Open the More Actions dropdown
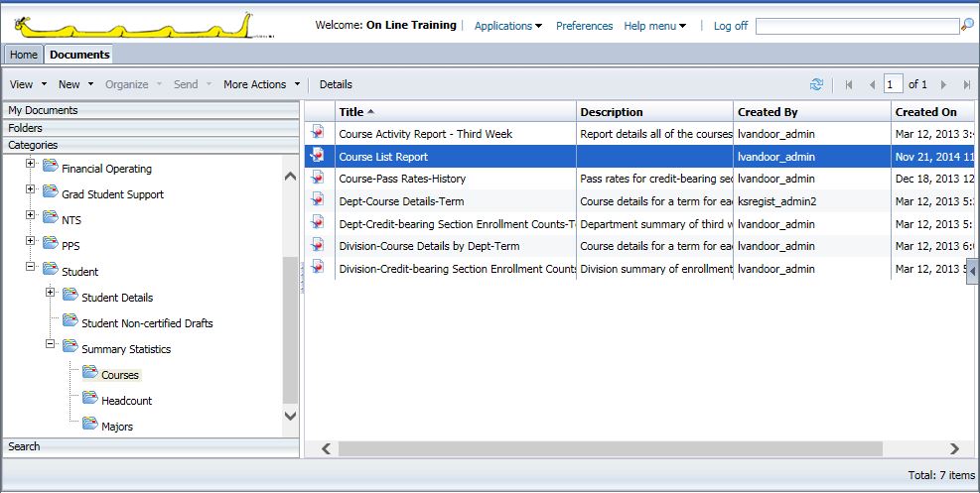The height and width of the screenshot is (493, 980). tap(262, 84)
